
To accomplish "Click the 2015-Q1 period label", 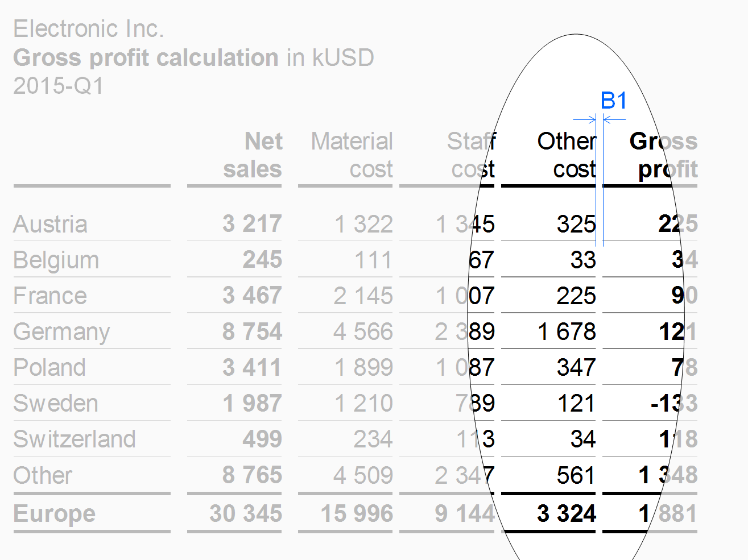I will 59,86.
